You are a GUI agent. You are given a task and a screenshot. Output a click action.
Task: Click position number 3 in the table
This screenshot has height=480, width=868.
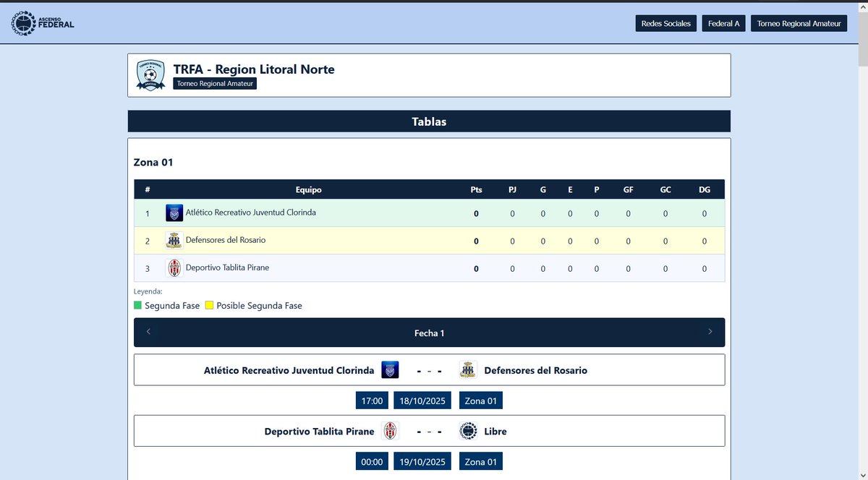coord(148,269)
